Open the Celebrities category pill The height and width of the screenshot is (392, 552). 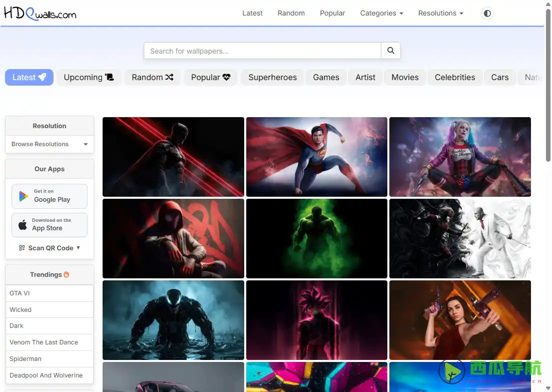pos(455,77)
